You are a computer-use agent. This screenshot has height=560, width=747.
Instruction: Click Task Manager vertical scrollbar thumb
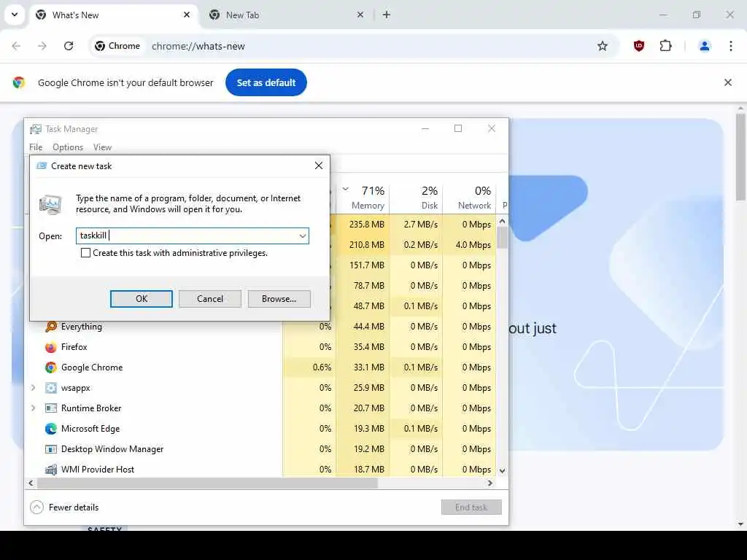pos(502,238)
